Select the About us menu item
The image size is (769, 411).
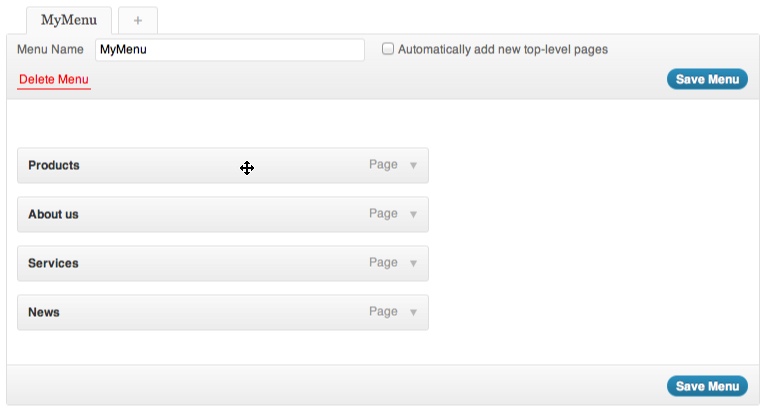pyautogui.click(x=200, y=215)
